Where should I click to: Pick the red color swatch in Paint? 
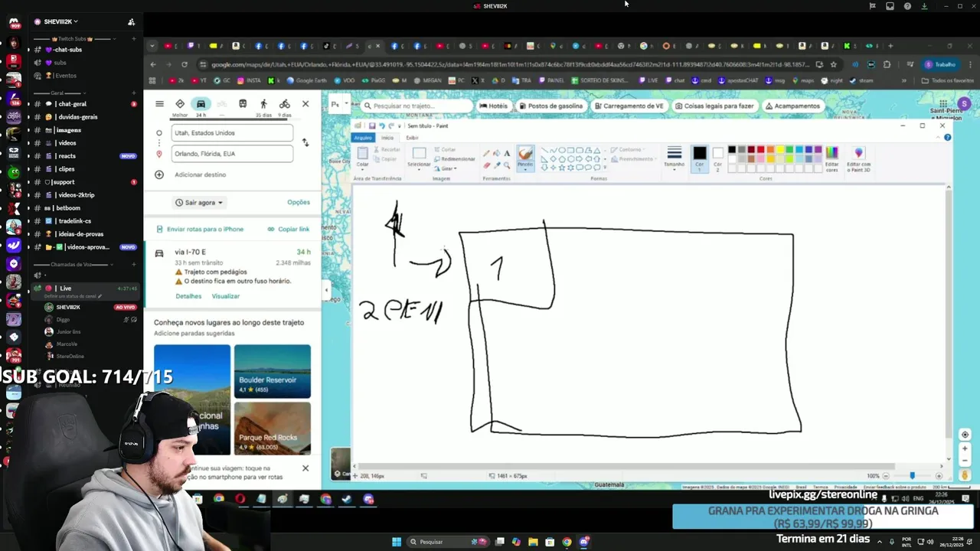[x=760, y=150]
